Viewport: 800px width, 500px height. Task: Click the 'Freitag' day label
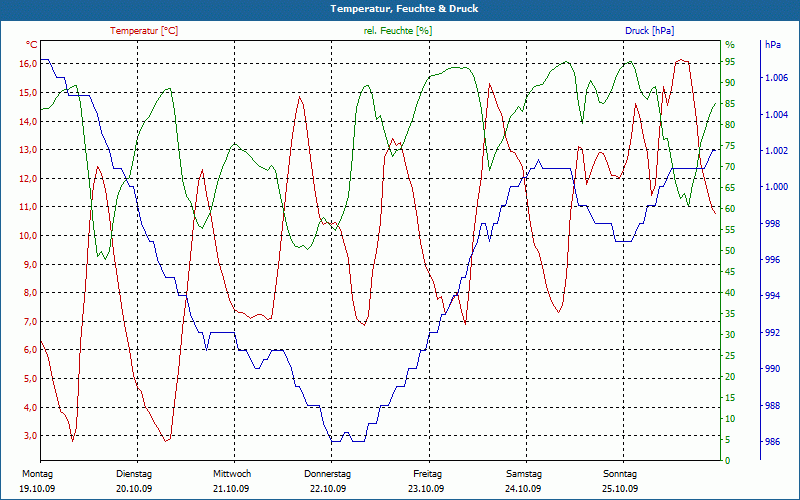pyautogui.click(x=428, y=474)
